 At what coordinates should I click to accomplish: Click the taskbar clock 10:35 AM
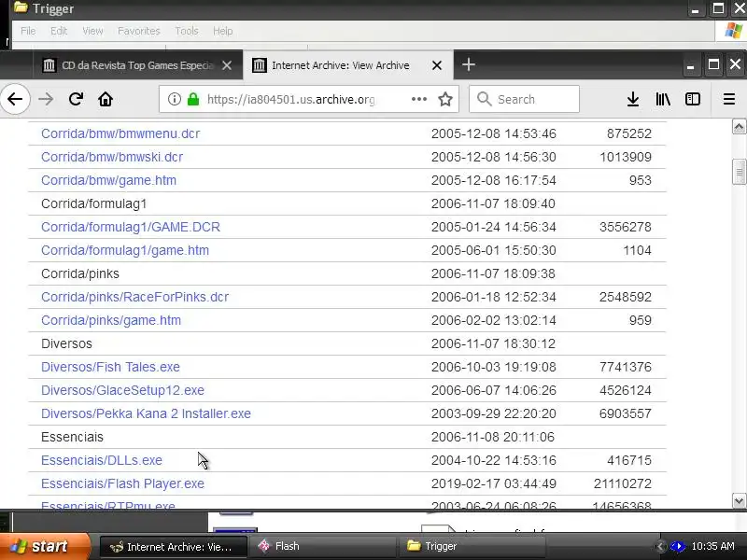712,546
